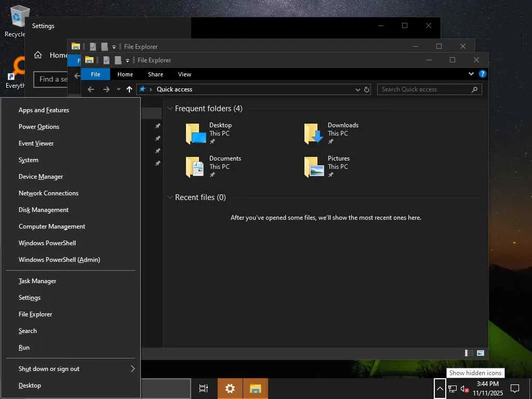Show hidden icons in system tray
The height and width of the screenshot is (399, 532).
(x=440, y=389)
